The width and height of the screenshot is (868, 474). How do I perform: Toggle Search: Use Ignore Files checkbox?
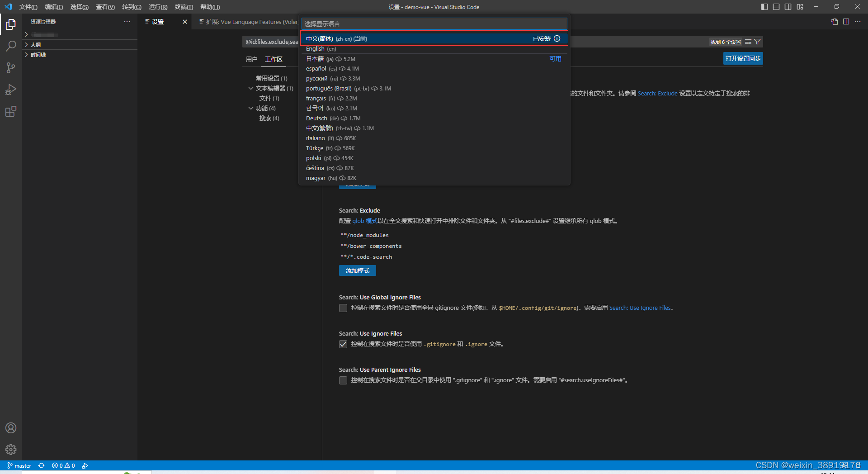coord(343,344)
